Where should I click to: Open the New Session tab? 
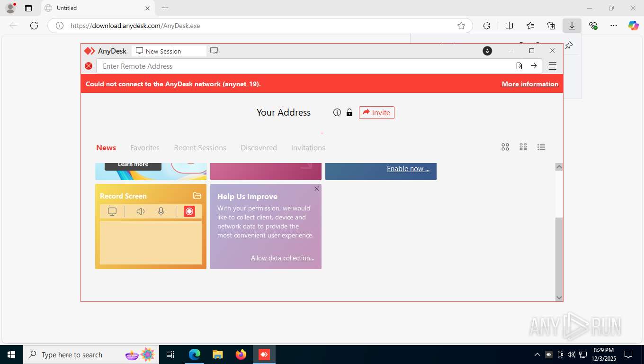click(169, 51)
